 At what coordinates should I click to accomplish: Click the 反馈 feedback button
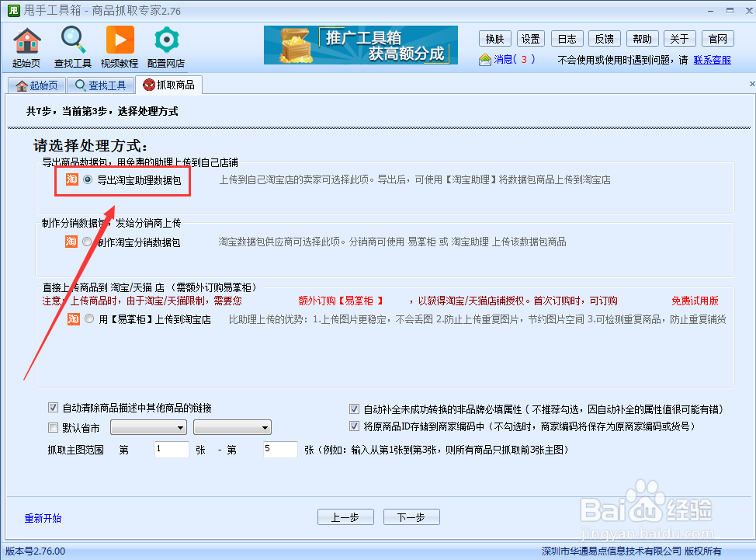point(604,39)
